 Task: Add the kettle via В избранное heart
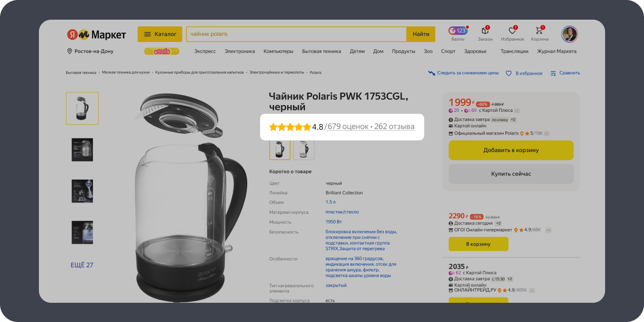(x=524, y=73)
